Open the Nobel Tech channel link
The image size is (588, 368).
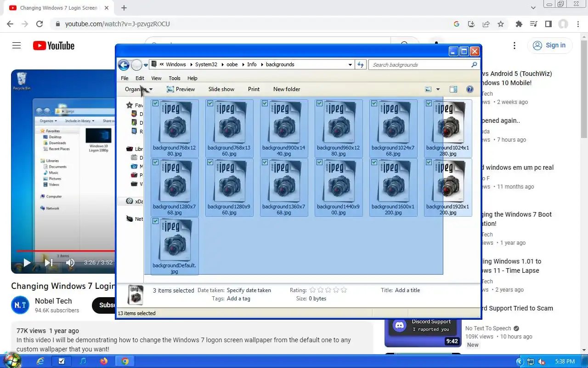(x=53, y=301)
